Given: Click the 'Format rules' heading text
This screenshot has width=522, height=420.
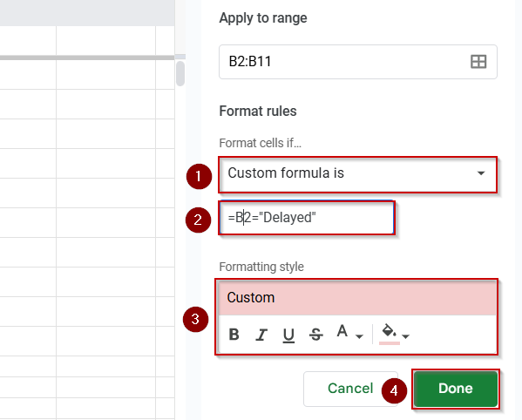Looking at the screenshot, I should [258, 112].
